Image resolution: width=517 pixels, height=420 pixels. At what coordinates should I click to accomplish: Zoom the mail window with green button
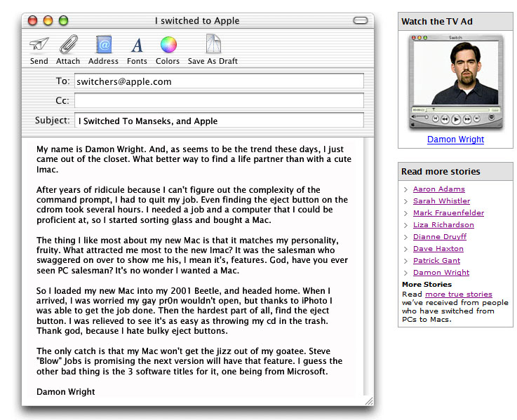click(x=63, y=20)
